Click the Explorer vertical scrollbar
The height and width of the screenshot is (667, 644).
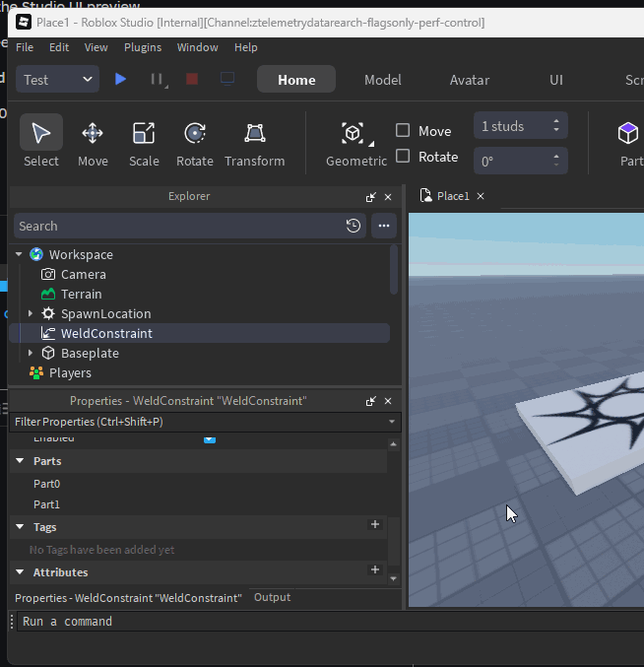click(394, 270)
